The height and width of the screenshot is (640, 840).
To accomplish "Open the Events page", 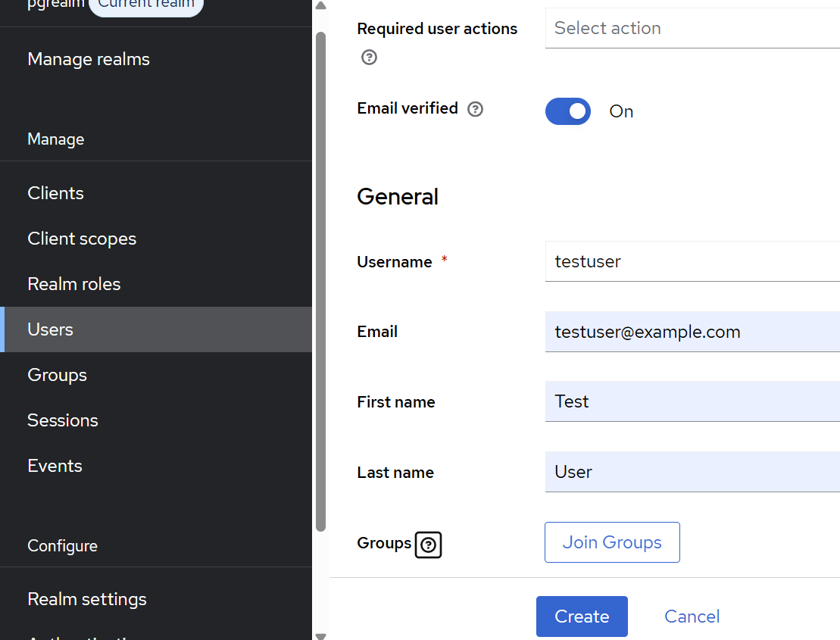I will click(x=55, y=466).
